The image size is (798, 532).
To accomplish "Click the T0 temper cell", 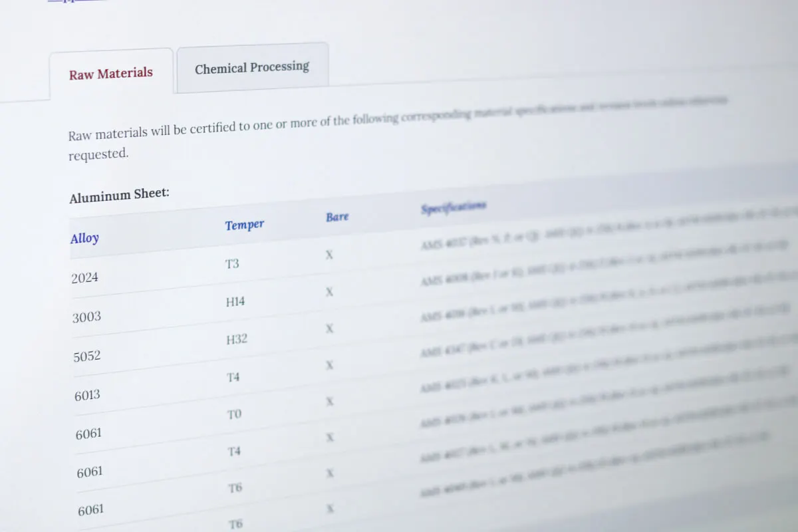I will click(x=235, y=415).
